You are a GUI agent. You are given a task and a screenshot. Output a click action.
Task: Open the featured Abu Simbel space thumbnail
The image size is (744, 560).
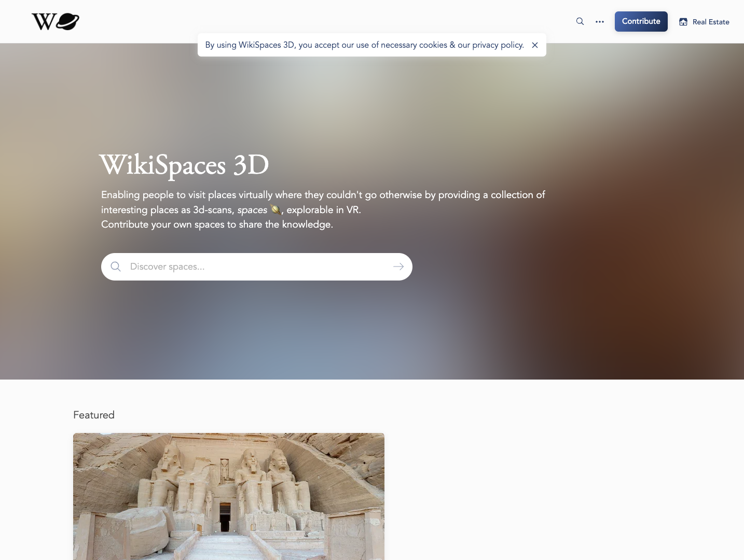click(229, 496)
